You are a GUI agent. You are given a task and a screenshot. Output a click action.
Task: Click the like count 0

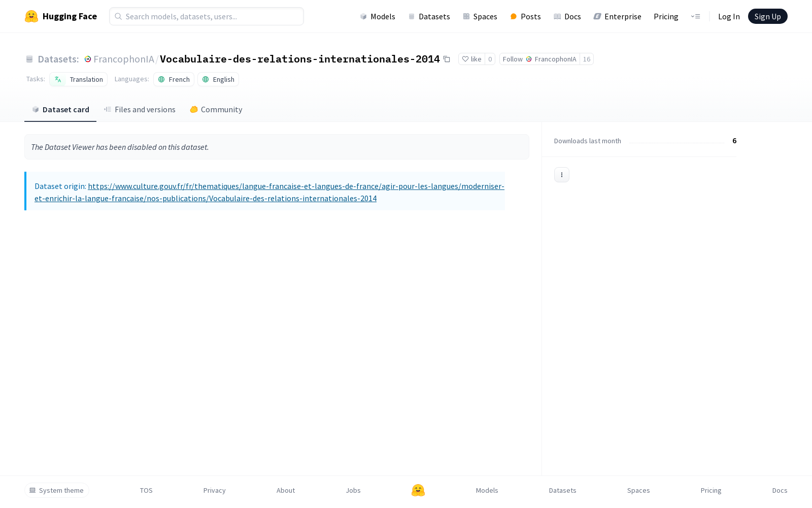(490, 59)
